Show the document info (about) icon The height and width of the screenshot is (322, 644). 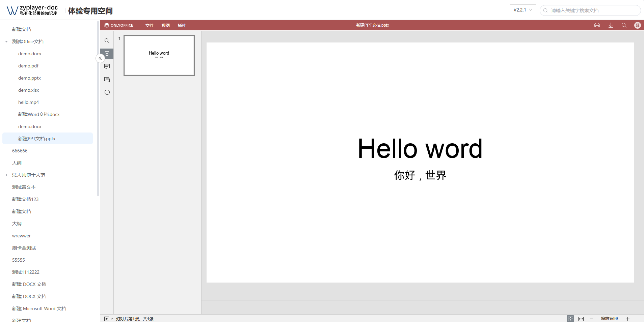click(x=107, y=92)
